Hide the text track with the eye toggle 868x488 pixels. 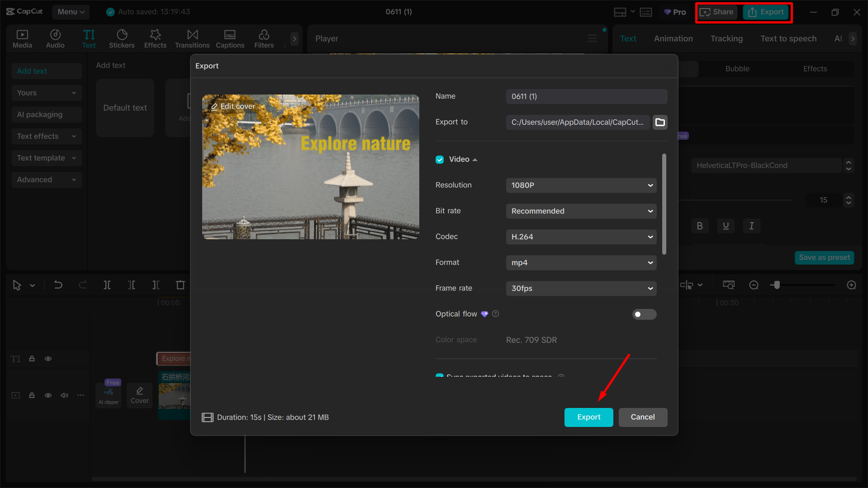pos(48,358)
